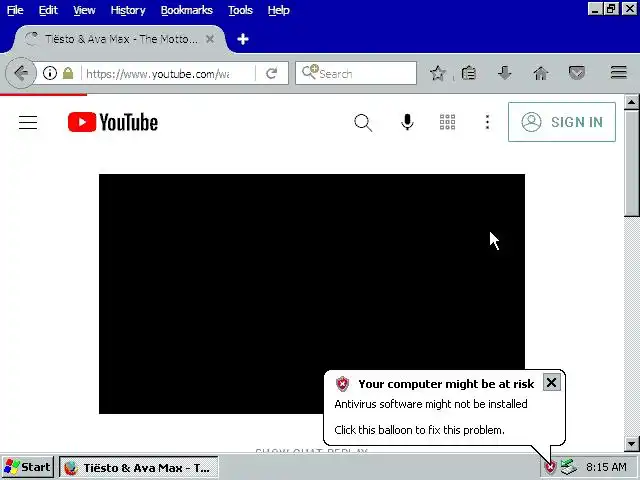Show your bookmarks list icon
640x480 pixels.
469,73
